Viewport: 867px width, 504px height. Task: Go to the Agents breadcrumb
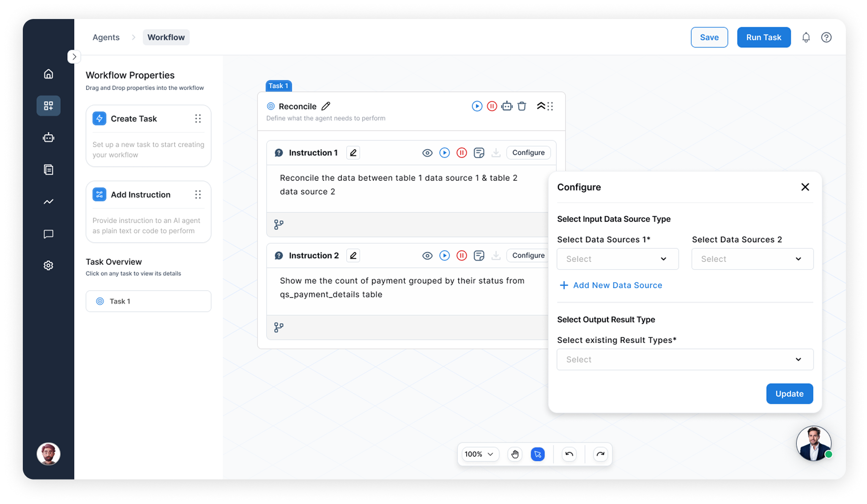[x=106, y=38]
